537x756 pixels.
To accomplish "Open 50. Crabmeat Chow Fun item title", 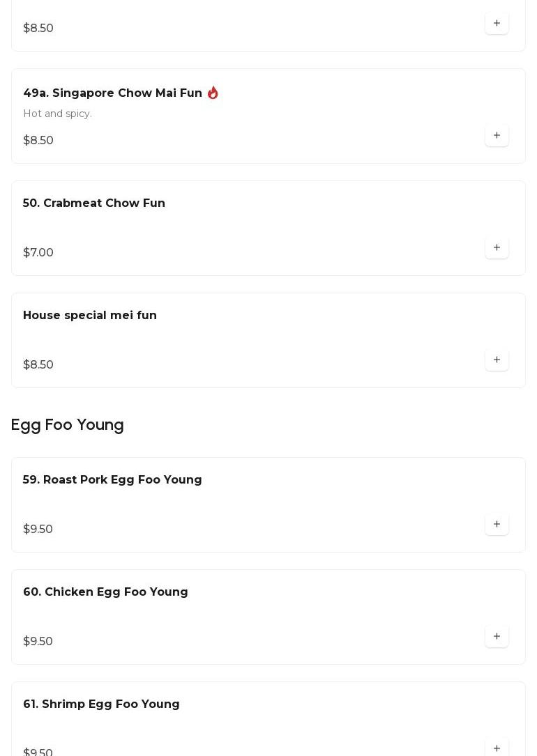I will point(94,203).
